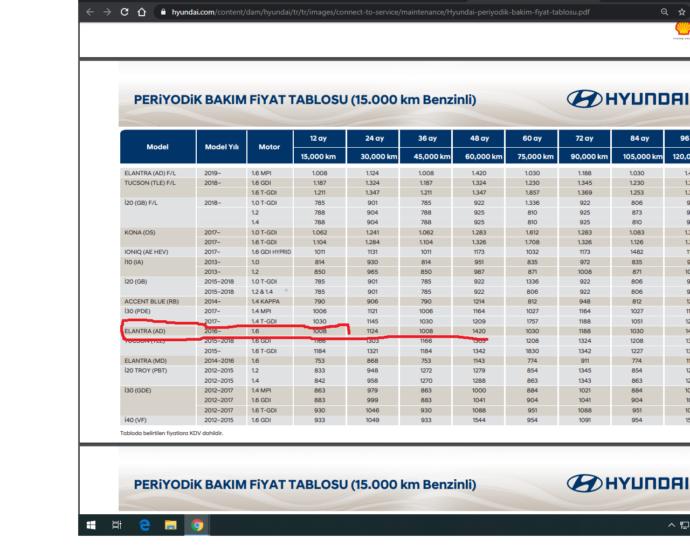Click the '60 ay' column header
Viewport: 690px width, 552px height.
tap(532, 138)
